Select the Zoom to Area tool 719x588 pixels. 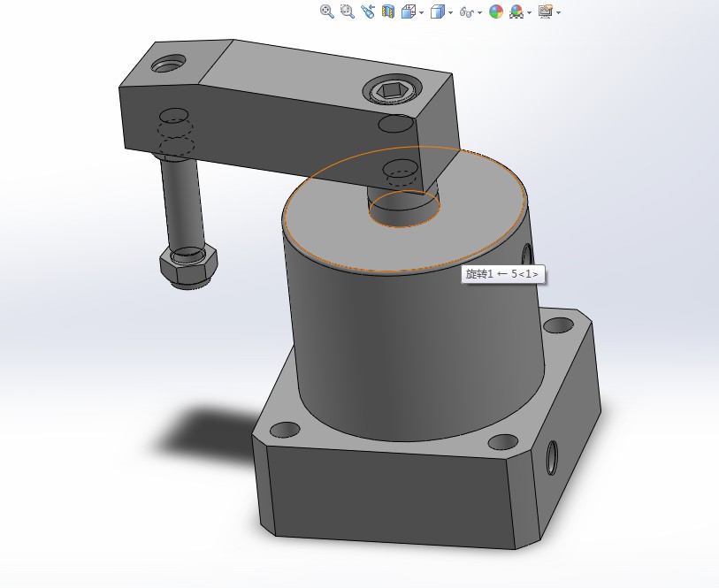tap(348, 11)
